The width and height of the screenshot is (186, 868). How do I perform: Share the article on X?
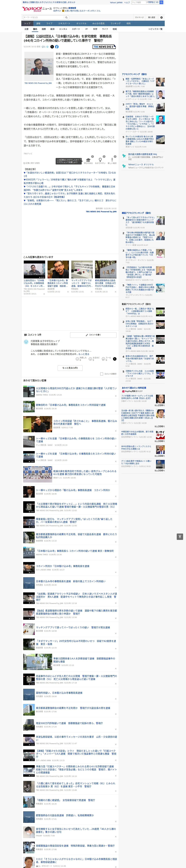[x=52, y=47]
